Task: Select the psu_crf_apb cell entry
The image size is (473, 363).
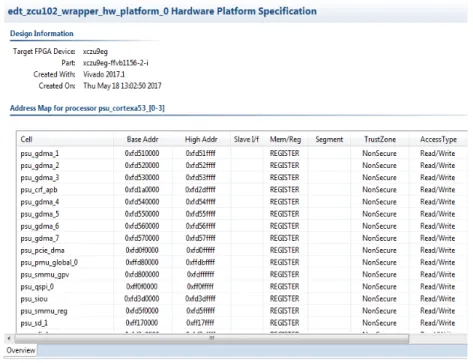Action: point(39,190)
